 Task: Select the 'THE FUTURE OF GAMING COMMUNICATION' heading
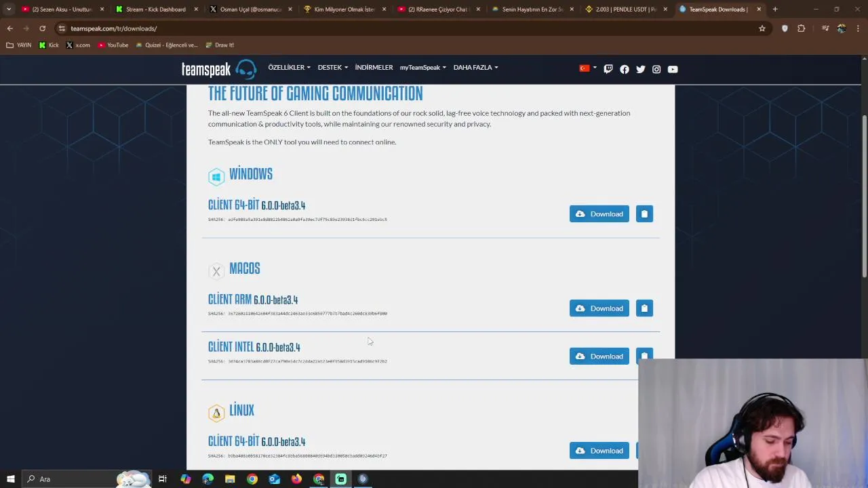315,94
